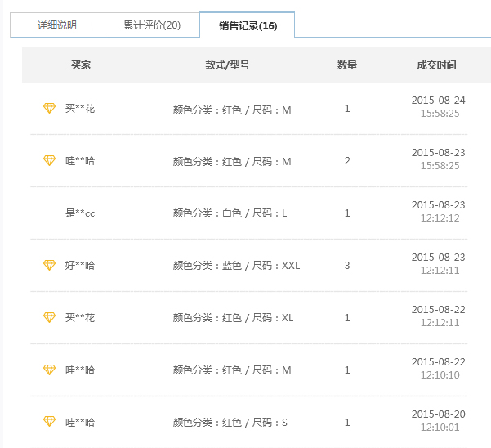Click buyer 哇**哈 on the 2015-08-20 order

tap(80, 423)
